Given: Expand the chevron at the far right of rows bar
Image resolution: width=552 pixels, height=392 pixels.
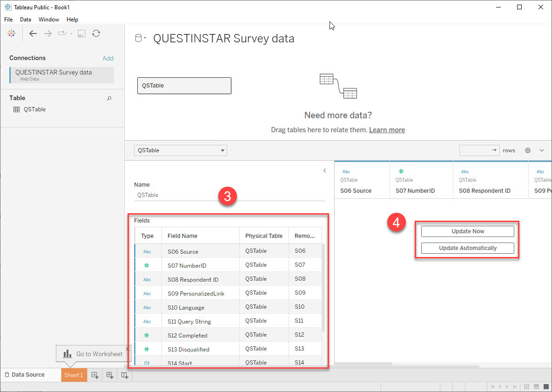Looking at the screenshot, I should pyautogui.click(x=542, y=150).
